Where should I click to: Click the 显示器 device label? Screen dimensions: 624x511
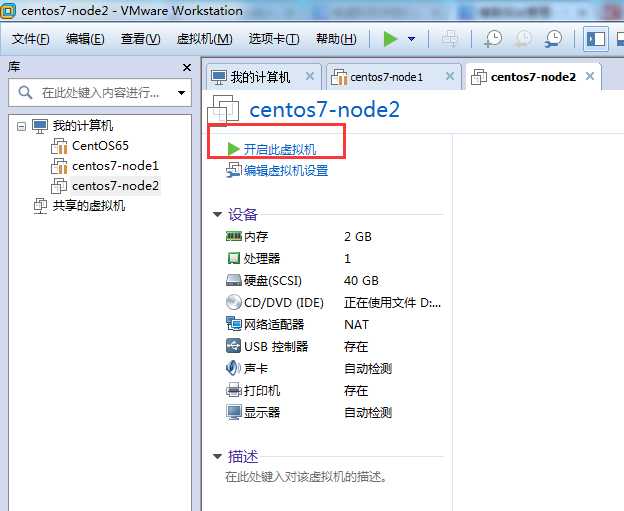pyautogui.click(x=262, y=412)
